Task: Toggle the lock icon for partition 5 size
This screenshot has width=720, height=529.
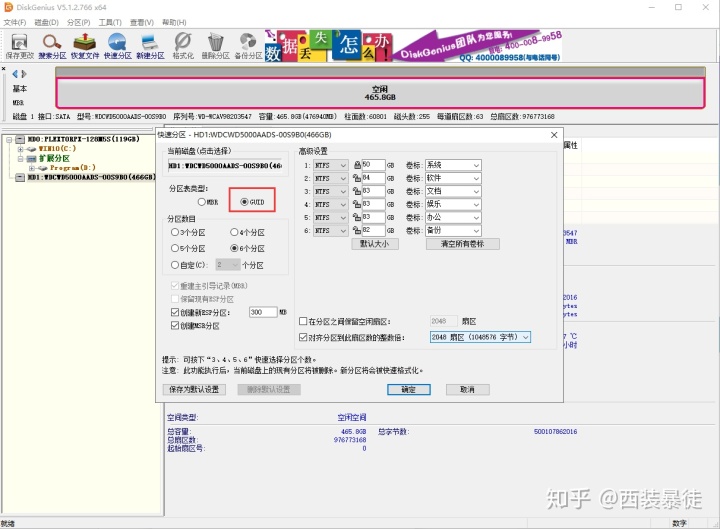Action: (357, 217)
